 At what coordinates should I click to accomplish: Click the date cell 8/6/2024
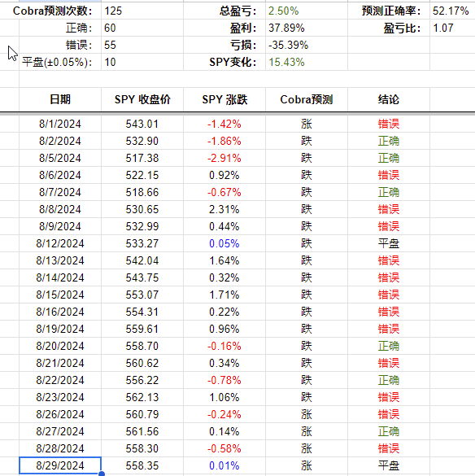60,175
